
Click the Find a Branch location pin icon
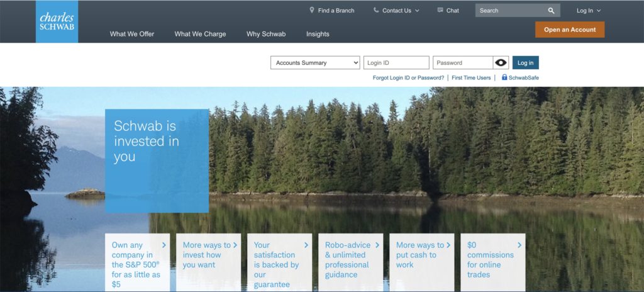coord(312,10)
